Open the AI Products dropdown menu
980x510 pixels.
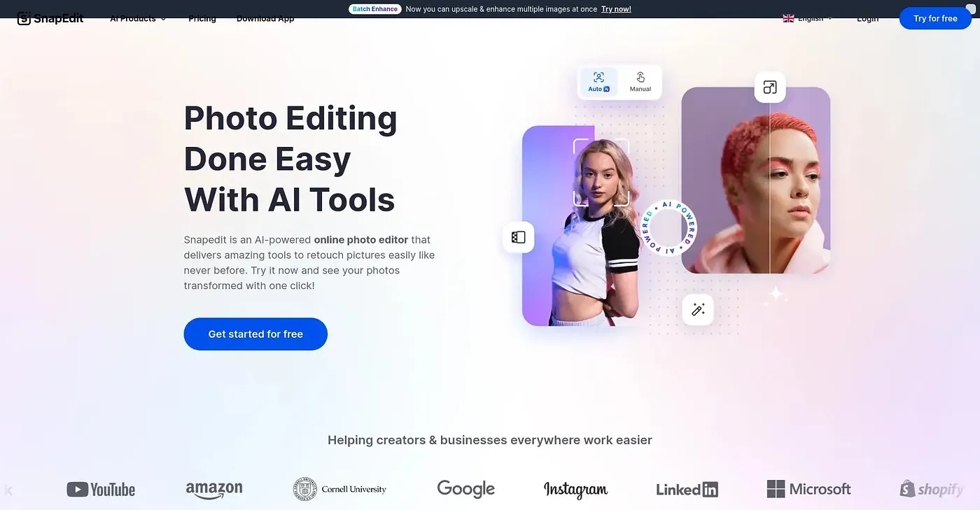coord(138,19)
